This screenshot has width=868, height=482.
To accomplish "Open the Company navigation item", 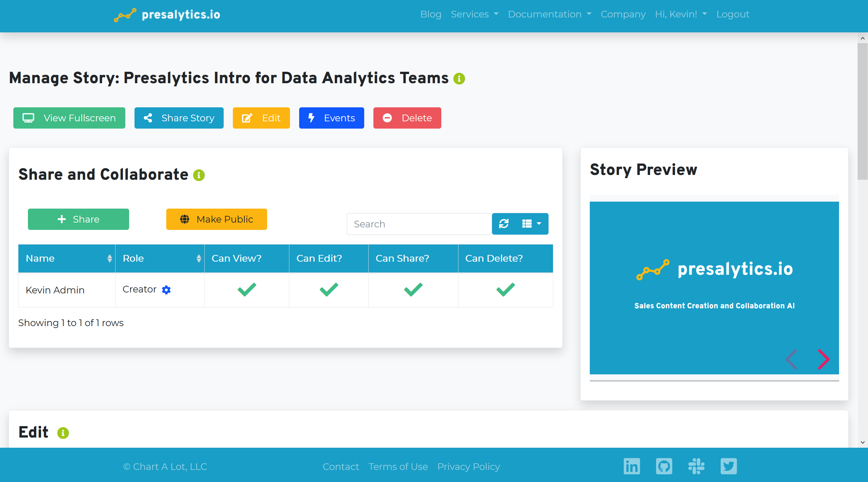I will tap(623, 14).
